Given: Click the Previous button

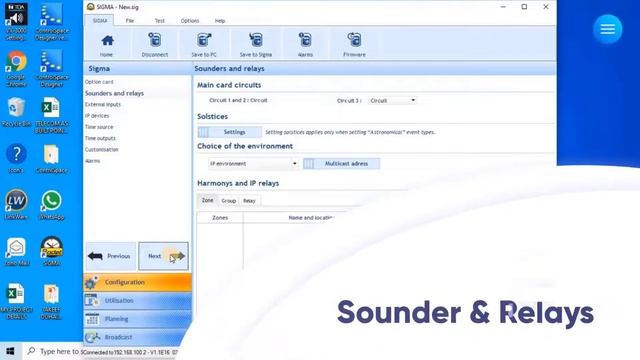Looking at the screenshot, I should click(x=110, y=256).
